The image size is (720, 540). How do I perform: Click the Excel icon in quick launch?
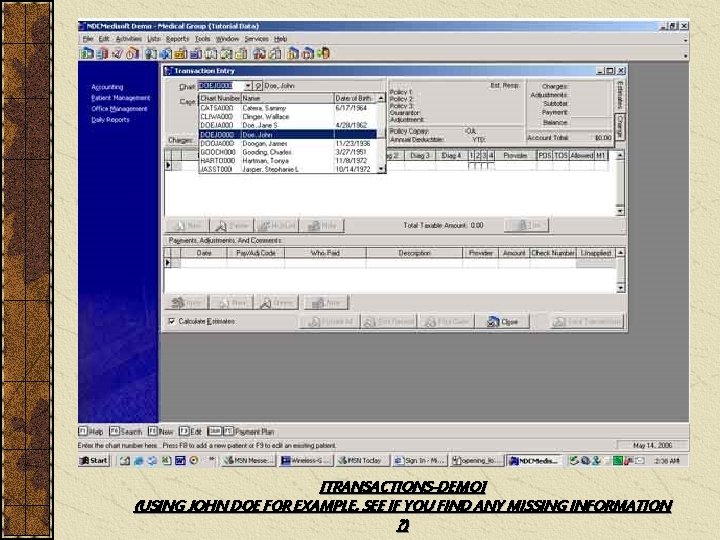click(166, 461)
